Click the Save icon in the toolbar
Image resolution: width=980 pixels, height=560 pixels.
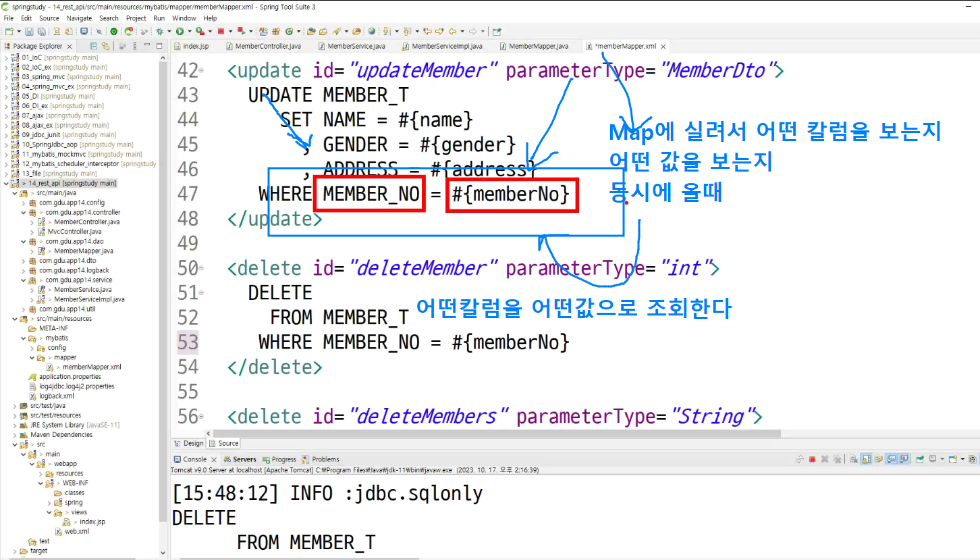(28, 31)
